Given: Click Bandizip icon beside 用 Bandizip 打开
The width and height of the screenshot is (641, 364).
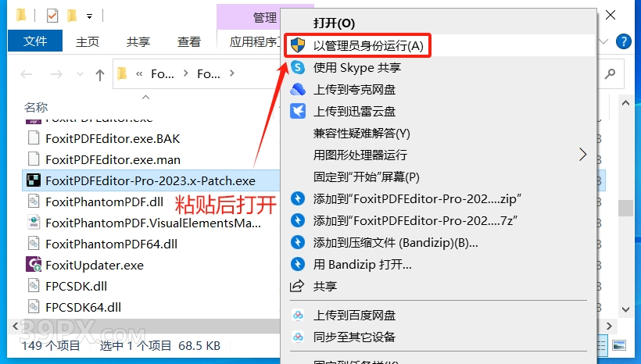Looking at the screenshot, I should 298,264.
